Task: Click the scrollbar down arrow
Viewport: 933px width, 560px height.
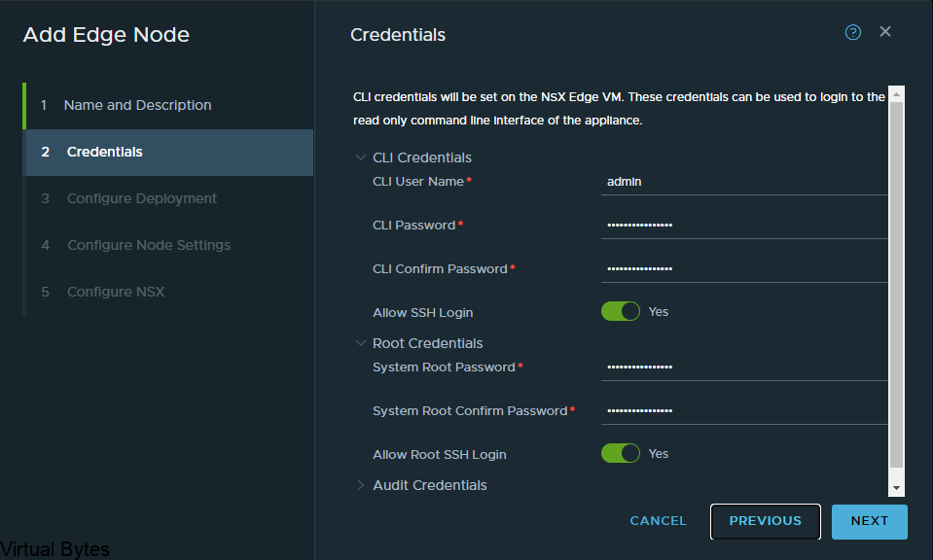Action: click(x=896, y=488)
